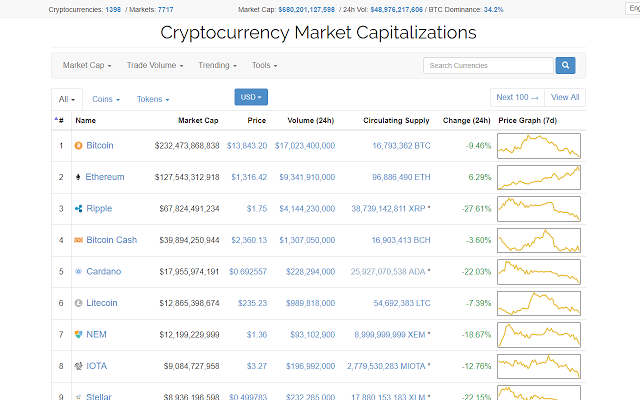Open the Ripple coin page link
The width and height of the screenshot is (640, 400).
point(99,209)
